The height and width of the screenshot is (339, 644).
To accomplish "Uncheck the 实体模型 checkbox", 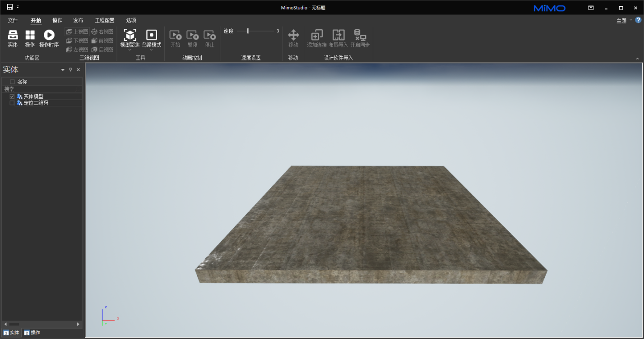I will click(x=12, y=96).
